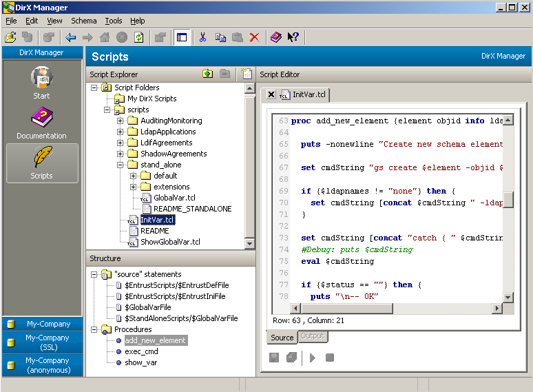Select ShowGlobalVar.tcl script
Image resolution: width=533 pixels, height=392 pixels.
[x=170, y=242]
